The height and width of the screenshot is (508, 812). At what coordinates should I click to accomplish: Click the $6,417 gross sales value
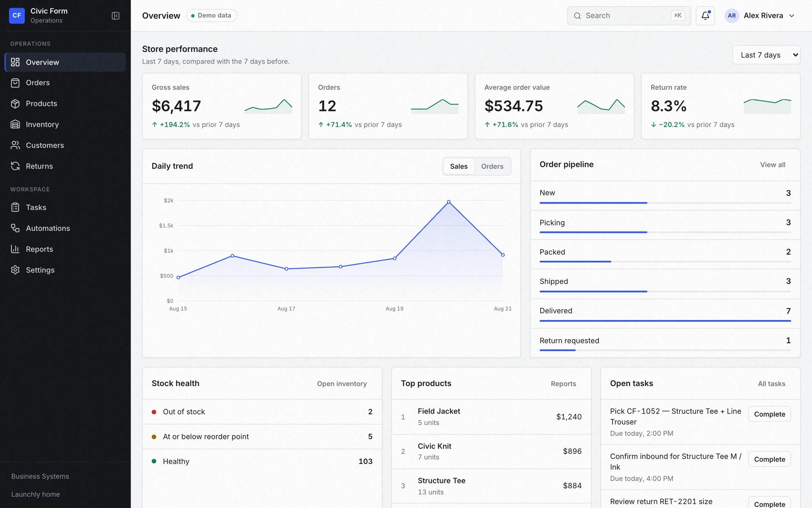click(176, 106)
